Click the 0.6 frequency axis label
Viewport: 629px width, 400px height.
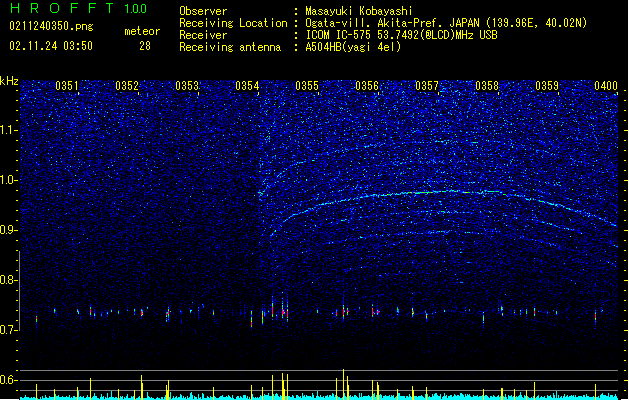click(9, 380)
